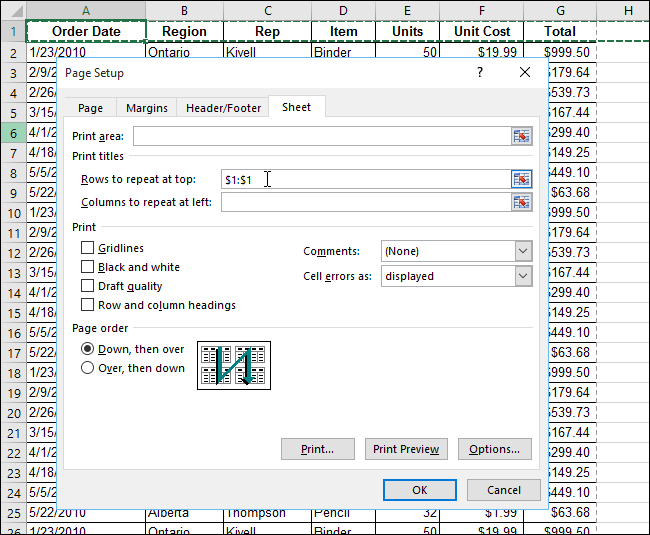Click collapse dialog icon for Print area
The height and width of the screenshot is (535, 650).
click(x=521, y=136)
